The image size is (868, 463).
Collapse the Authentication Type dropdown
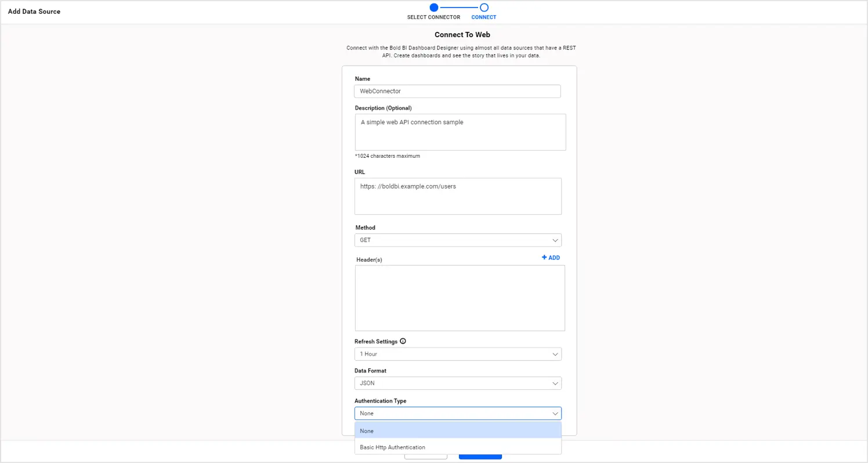[555, 414]
